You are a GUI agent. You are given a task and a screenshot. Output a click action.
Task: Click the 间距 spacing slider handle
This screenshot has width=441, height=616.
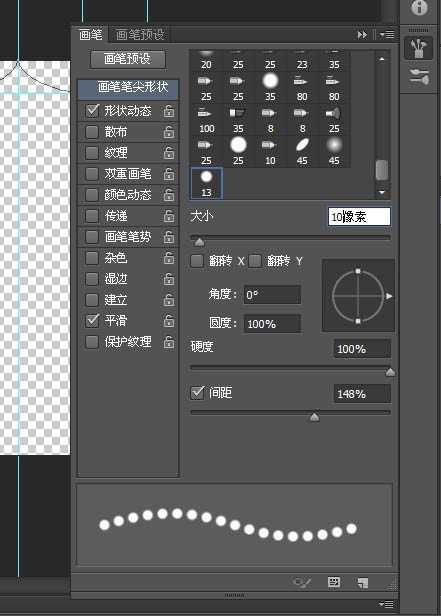315,417
